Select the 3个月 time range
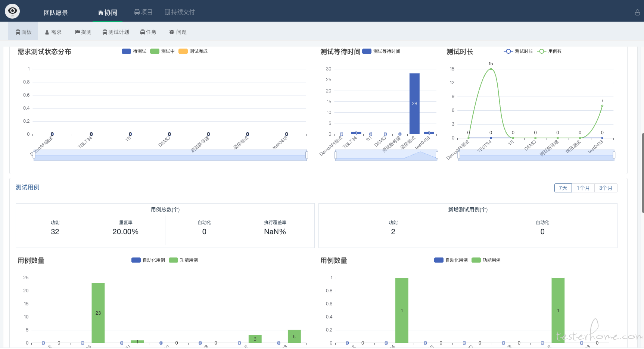Image resolution: width=644 pixels, height=349 pixels. coord(606,188)
